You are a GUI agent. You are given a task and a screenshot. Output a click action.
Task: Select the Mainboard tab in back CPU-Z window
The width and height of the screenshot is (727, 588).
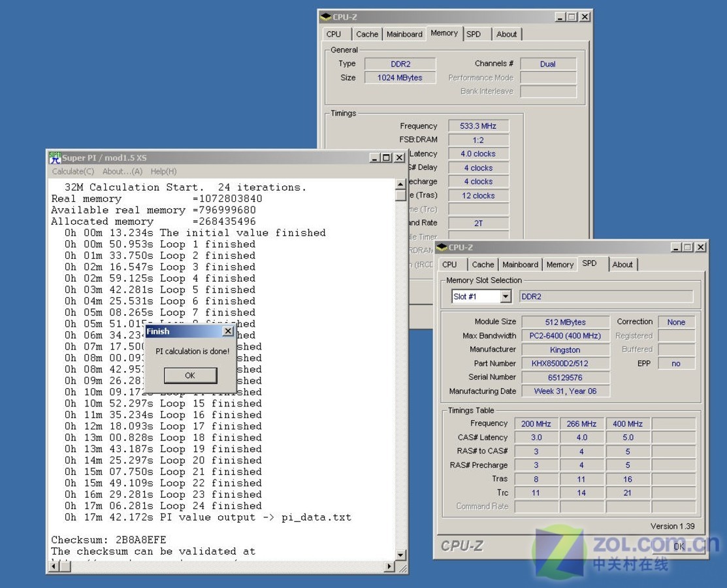point(404,35)
